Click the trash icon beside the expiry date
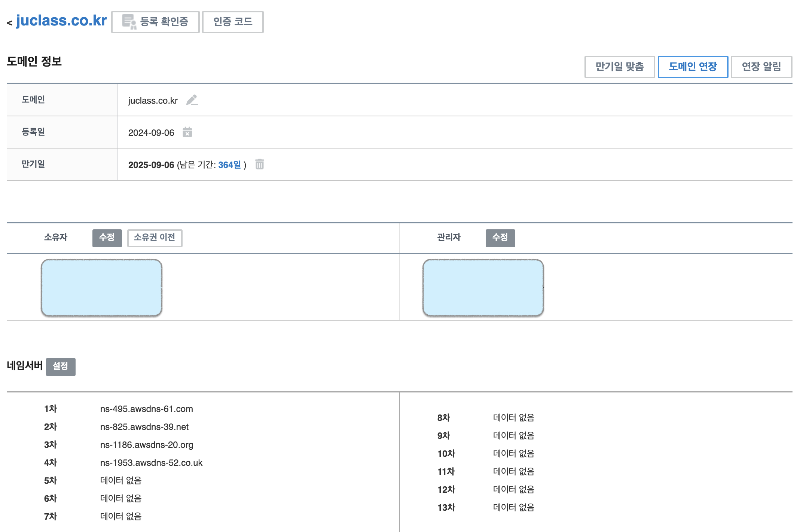The image size is (797, 532). 259,164
